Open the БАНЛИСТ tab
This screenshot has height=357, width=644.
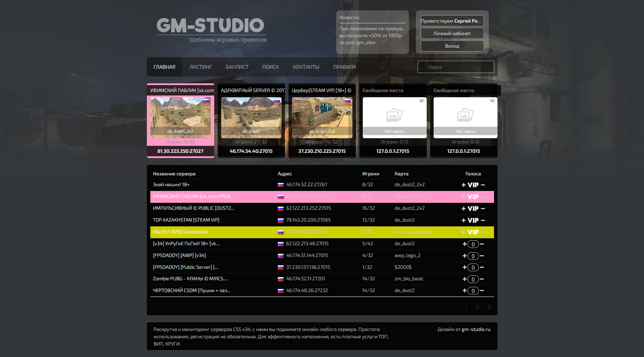pos(237,67)
